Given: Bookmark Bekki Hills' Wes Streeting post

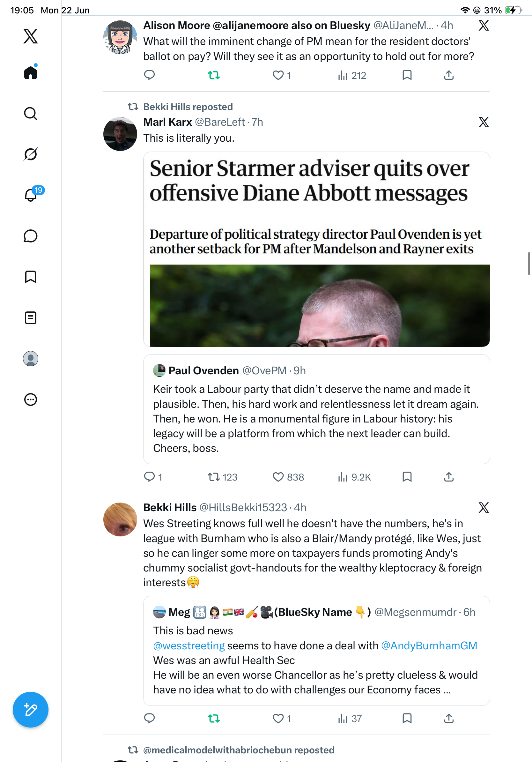Looking at the screenshot, I should [x=407, y=718].
